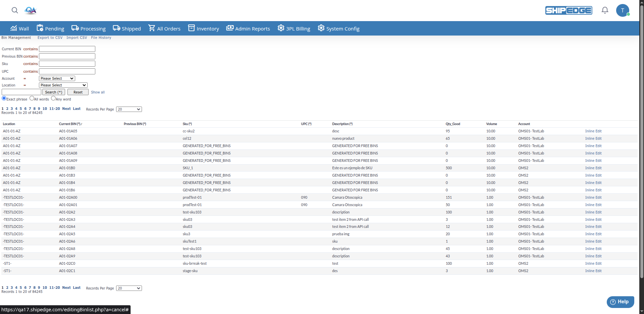This screenshot has width=644, height=314.
Task: Click the Show all link
Action: point(98,92)
